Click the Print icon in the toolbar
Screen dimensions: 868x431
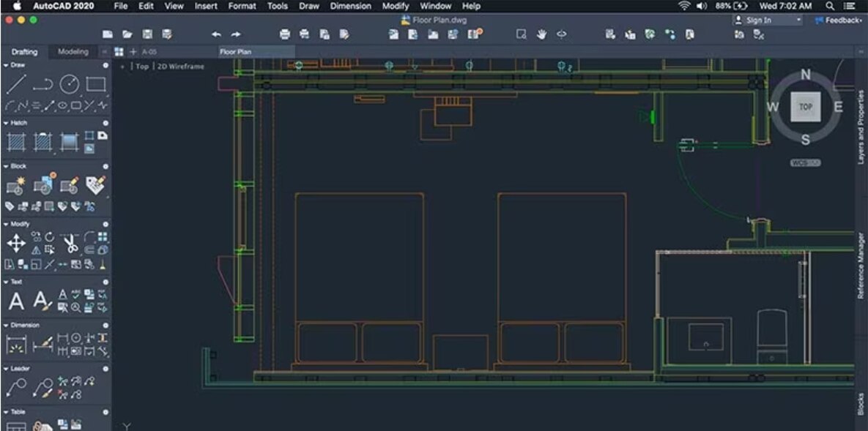click(284, 34)
